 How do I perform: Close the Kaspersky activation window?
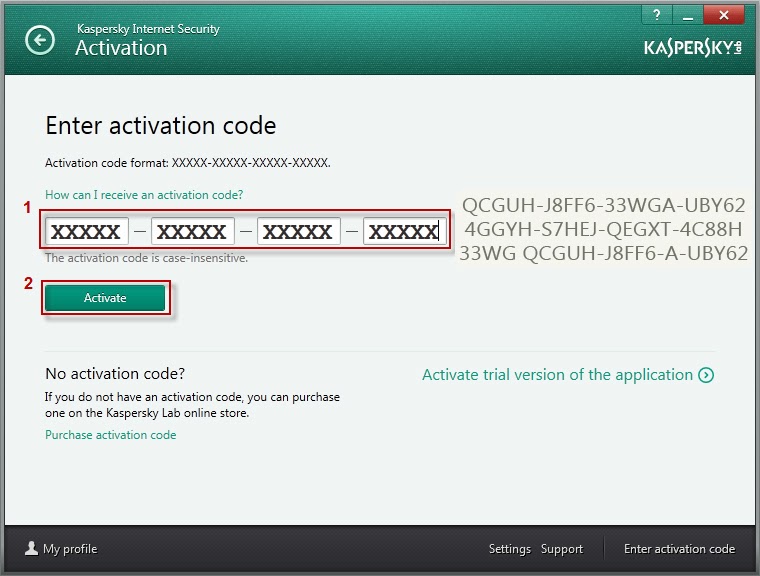point(724,15)
